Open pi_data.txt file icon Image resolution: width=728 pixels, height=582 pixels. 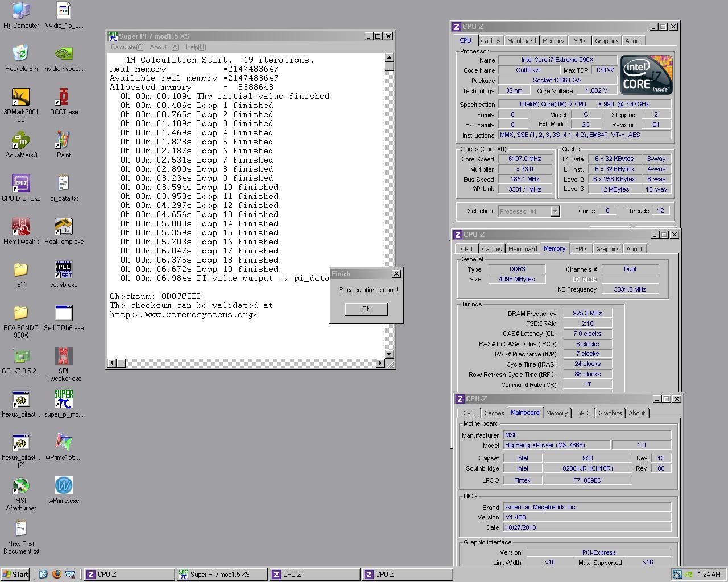(x=64, y=188)
